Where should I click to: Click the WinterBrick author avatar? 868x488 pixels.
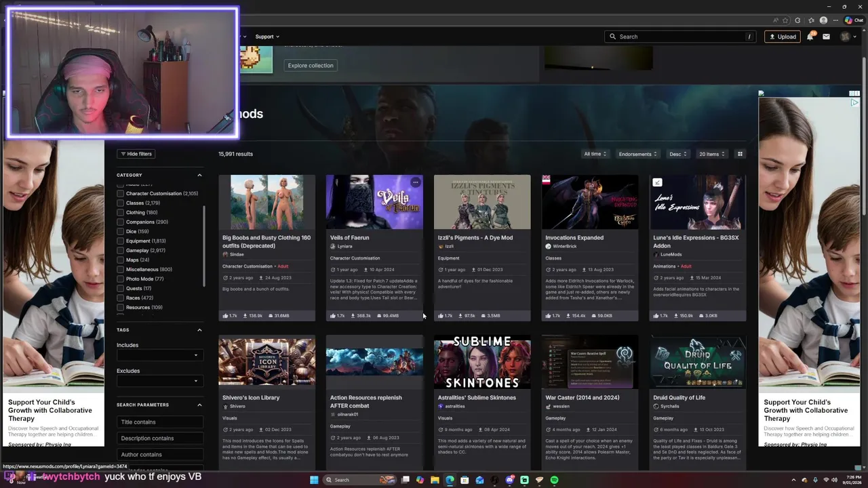coord(548,246)
